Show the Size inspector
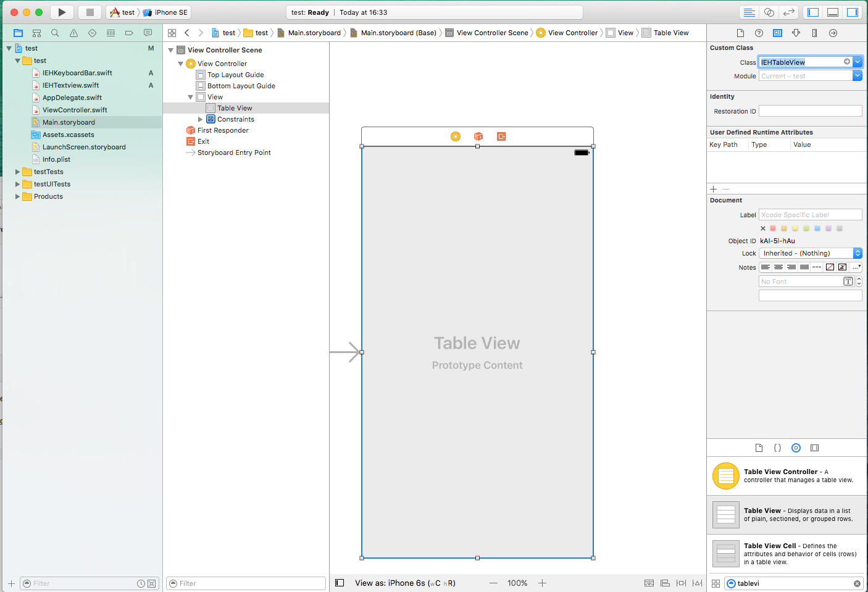Screen dimensions: 868x592 point(814,33)
